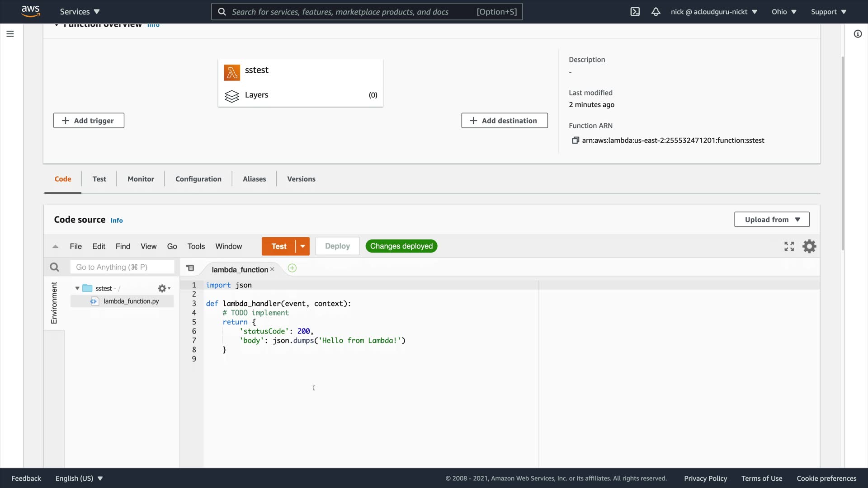The width and height of the screenshot is (868, 488).
Task: Open the Ohio region selector
Action: click(783, 12)
